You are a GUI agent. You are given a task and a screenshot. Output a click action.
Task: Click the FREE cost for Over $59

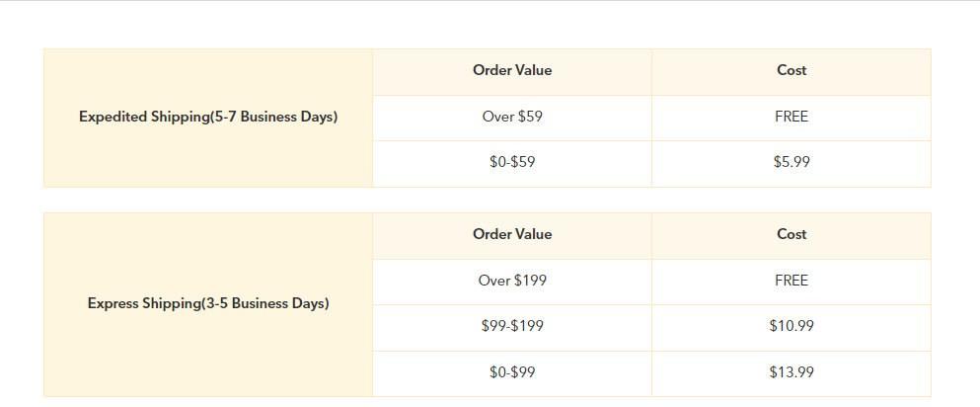pyautogui.click(x=792, y=118)
